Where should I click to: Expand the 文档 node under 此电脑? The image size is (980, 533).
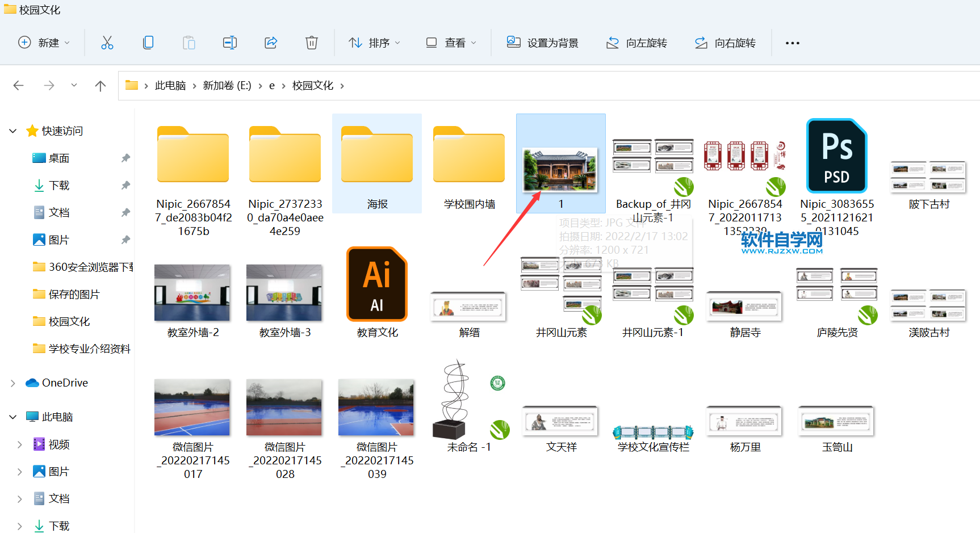20,499
